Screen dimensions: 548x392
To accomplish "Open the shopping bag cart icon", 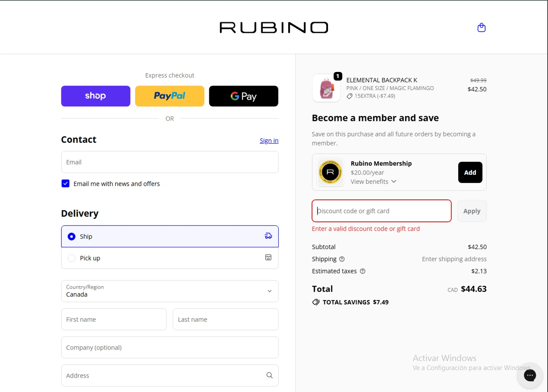I will point(482,27).
